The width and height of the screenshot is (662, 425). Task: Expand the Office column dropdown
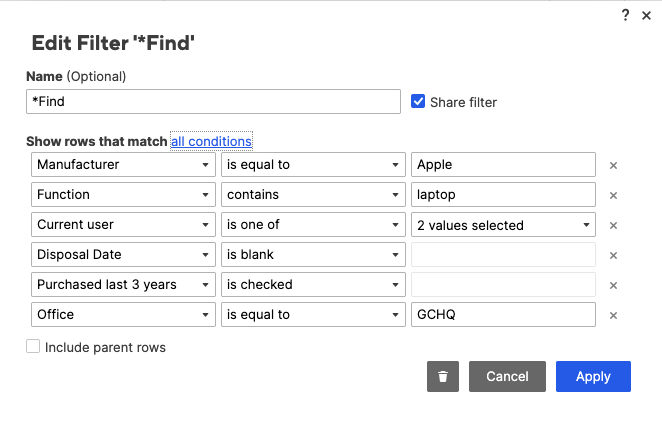pos(123,315)
